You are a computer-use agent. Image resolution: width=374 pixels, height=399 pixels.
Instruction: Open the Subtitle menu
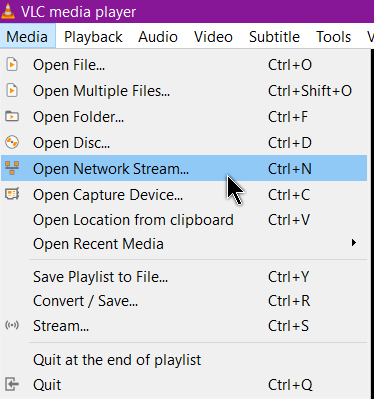[x=274, y=37]
